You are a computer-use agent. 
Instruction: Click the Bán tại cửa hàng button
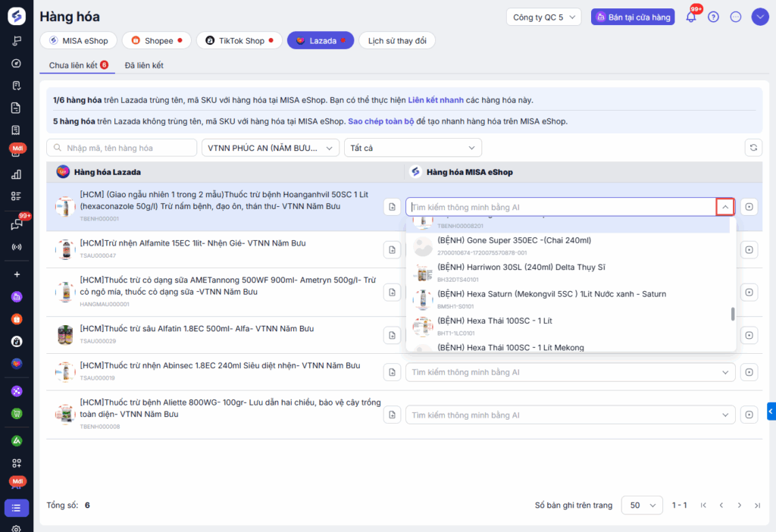(x=633, y=17)
